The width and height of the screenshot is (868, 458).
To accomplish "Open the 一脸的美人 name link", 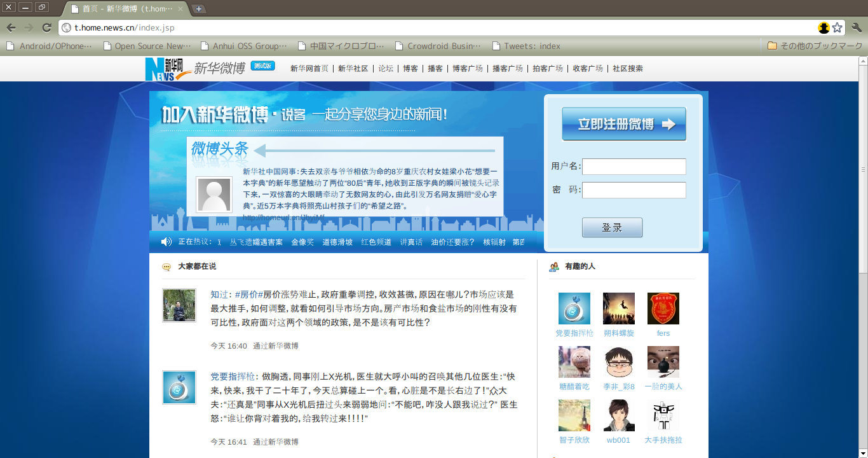I will tap(663, 387).
